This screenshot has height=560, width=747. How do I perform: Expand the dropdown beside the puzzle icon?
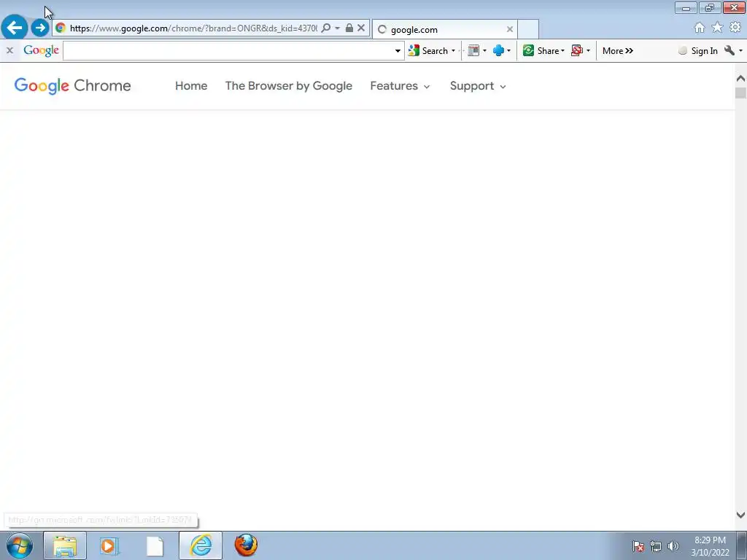[x=508, y=50]
